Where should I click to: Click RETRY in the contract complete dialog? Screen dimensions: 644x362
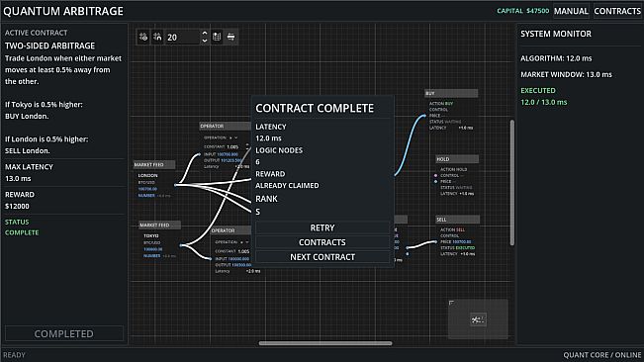pos(322,227)
